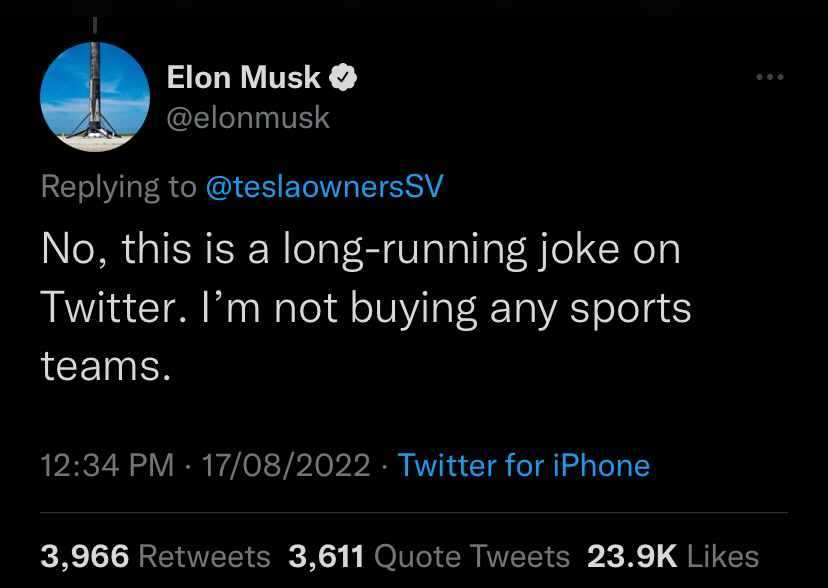Show the 3,611 Quote Tweets
The width and height of the screenshot is (828, 588).
[x=429, y=557]
